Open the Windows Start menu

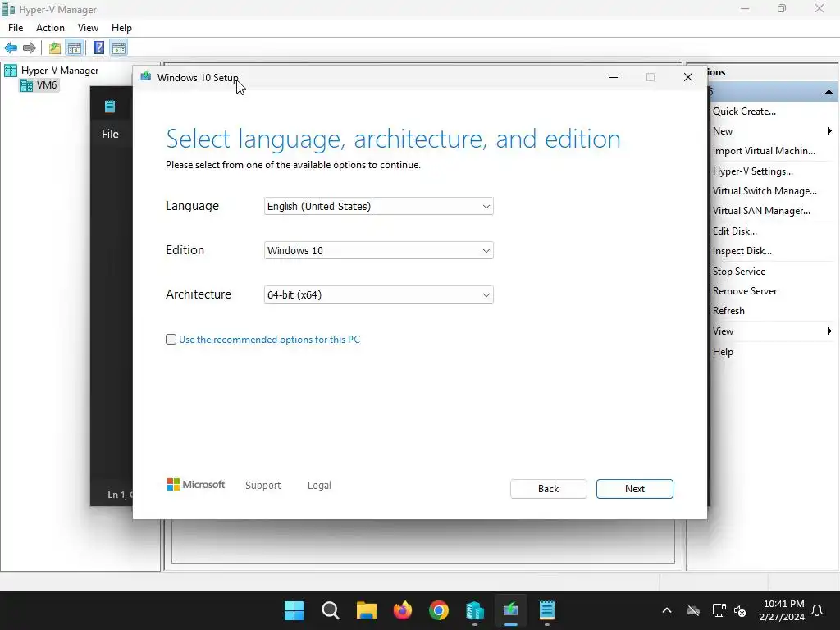tap(294, 610)
